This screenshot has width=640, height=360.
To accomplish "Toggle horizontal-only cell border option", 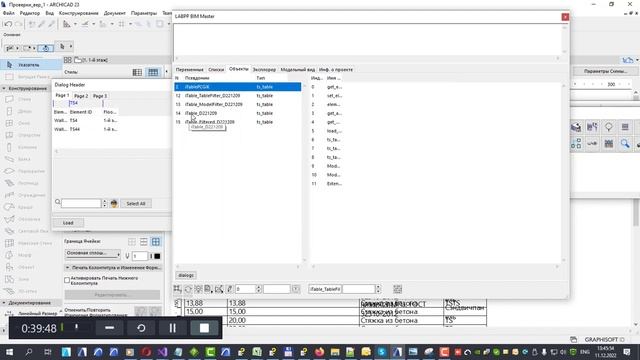I will coord(144,242).
